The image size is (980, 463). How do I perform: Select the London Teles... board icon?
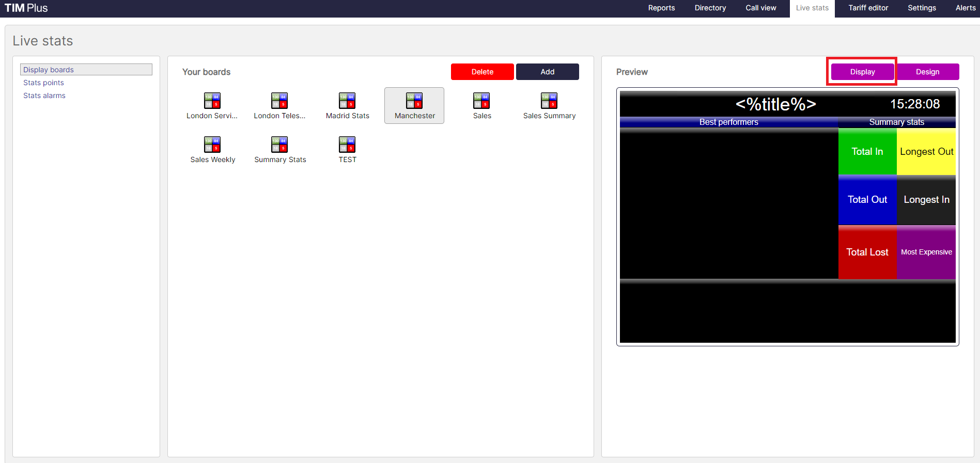pos(279,101)
